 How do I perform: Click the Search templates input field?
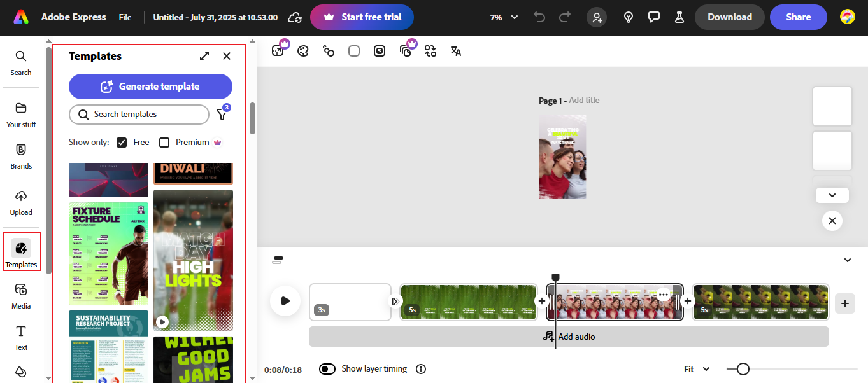139,115
